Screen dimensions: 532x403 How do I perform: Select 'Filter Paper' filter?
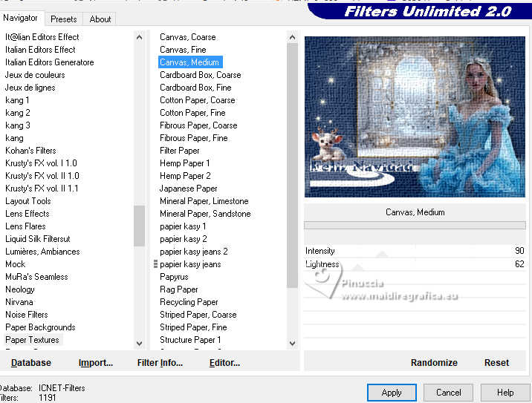click(x=180, y=151)
